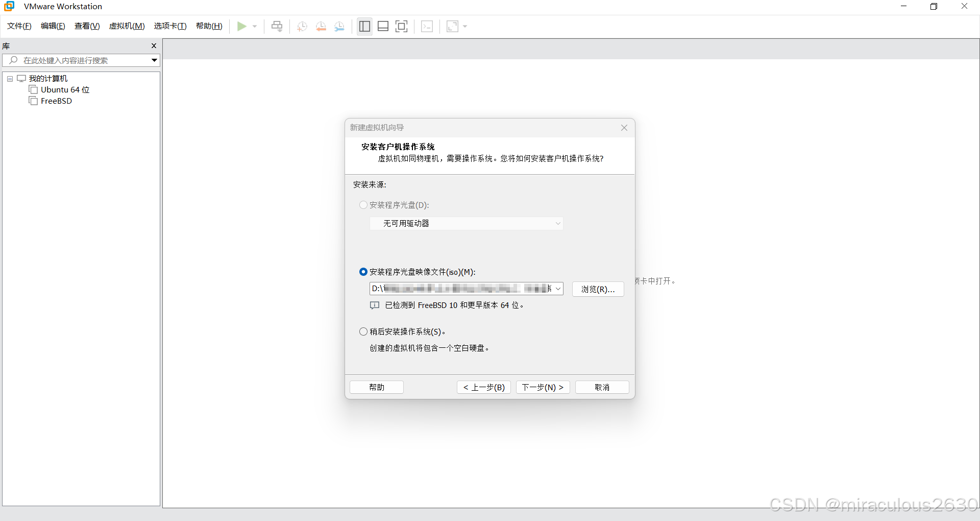
Task: Open the 选项卡(T) menu
Action: 170,26
